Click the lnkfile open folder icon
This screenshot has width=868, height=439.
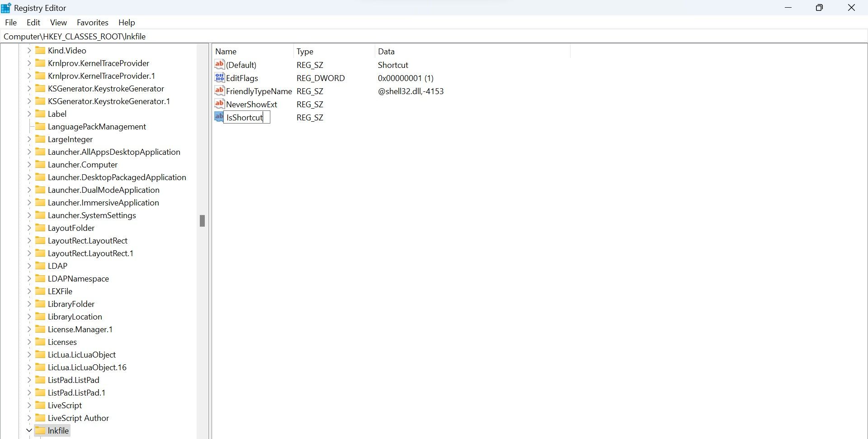tap(40, 430)
